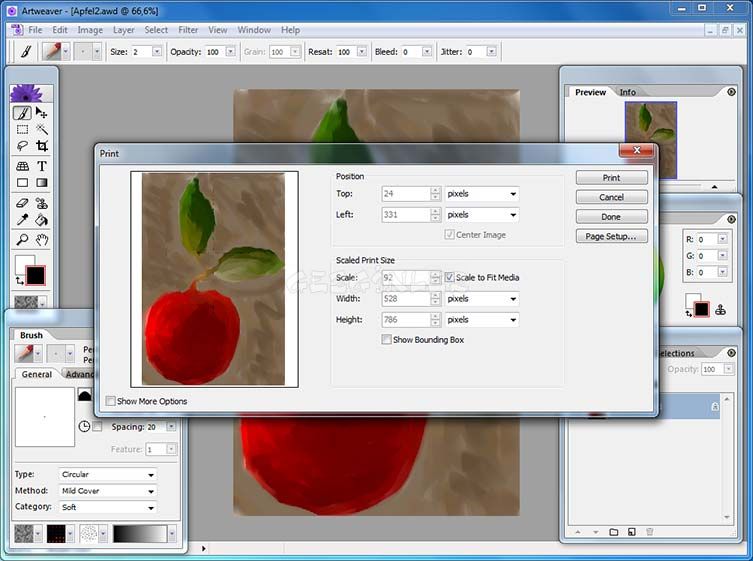Click the delete layer trash icon
This screenshot has height=561, width=753.
coord(650,532)
